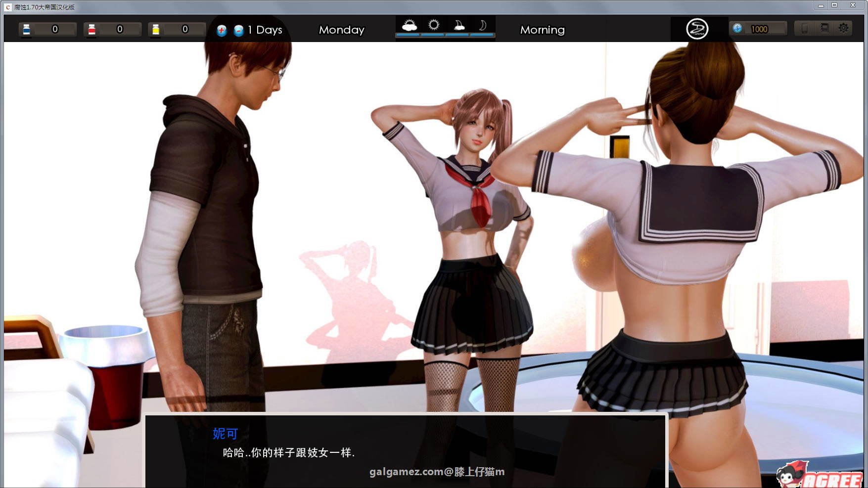Image resolution: width=868 pixels, height=488 pixels.
Task: Toggle the first blue time progress bar
Action: pyautogui.click(x=409, y=36)
